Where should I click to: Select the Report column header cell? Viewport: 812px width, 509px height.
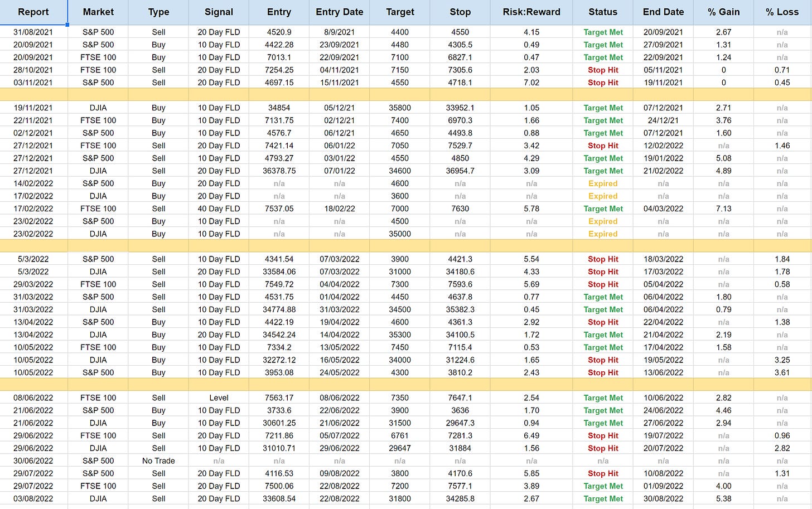33,12
